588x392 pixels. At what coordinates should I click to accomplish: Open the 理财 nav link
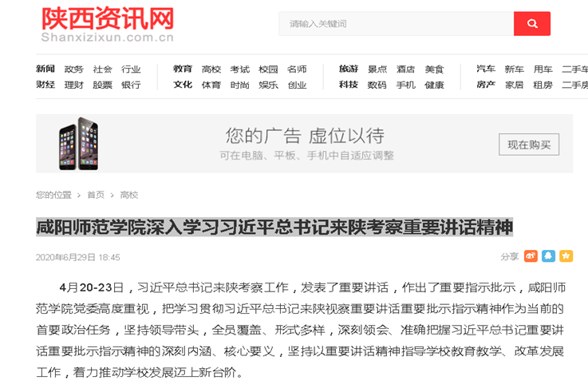tap(74, 85)
